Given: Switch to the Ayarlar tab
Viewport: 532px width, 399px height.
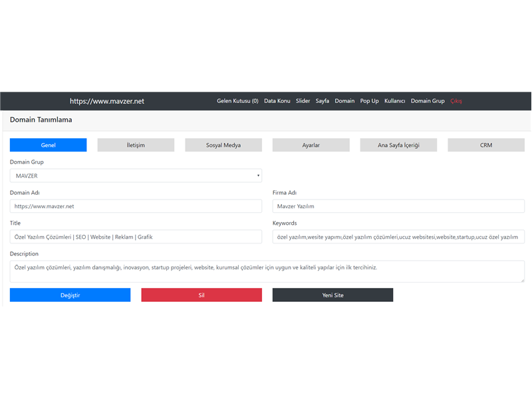Looking at the screenshot, I should click(311, 145).
